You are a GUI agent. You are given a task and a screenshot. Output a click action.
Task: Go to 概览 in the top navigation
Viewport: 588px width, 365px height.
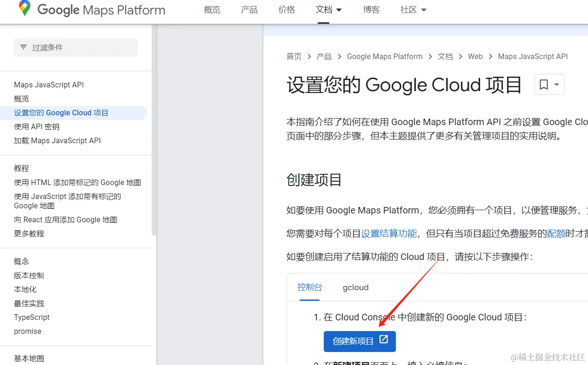(212, 10)
